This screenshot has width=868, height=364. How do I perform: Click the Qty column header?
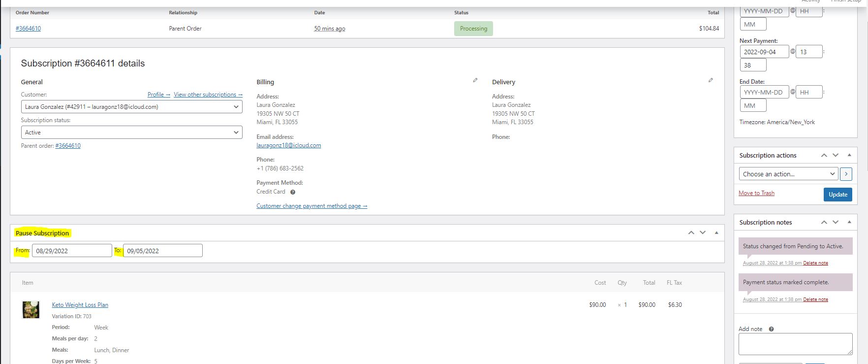(622, 283)
